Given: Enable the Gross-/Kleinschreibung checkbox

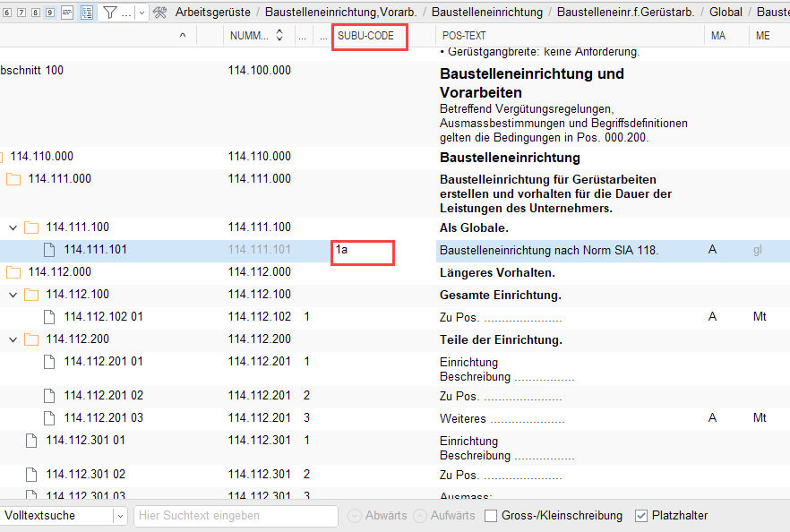Looking at the screenshot, I should point(491,516).
